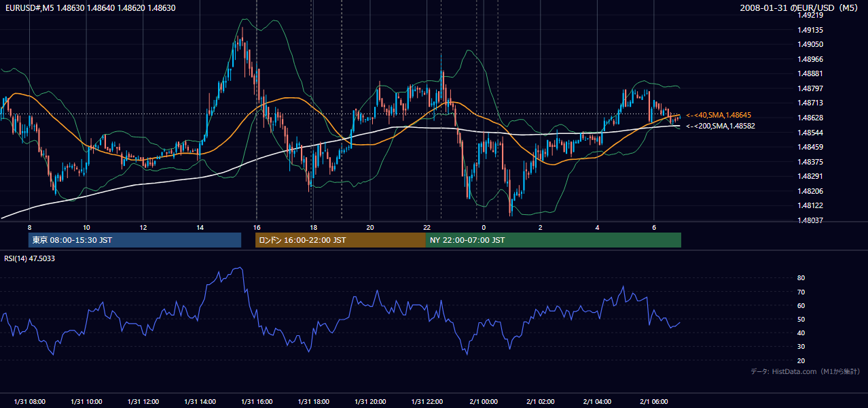Click price axis value 1.48713
This screenshot has width=868, height=408.
tap(810, 103)
